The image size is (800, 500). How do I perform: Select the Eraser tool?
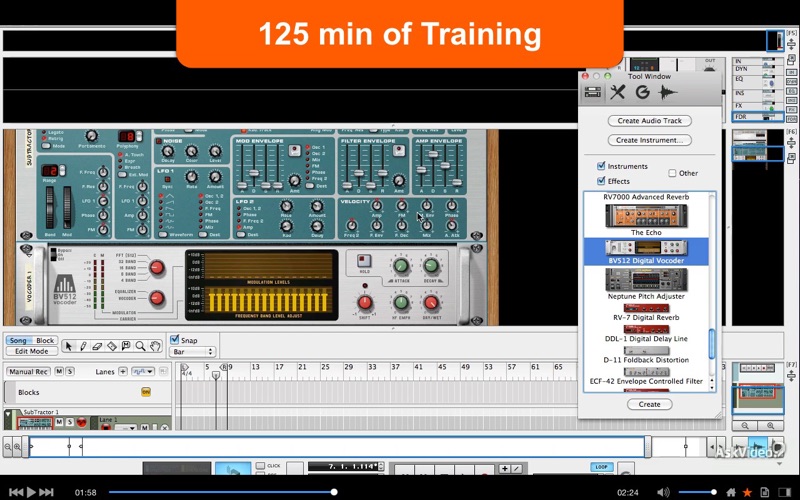[x=97, y=346]
